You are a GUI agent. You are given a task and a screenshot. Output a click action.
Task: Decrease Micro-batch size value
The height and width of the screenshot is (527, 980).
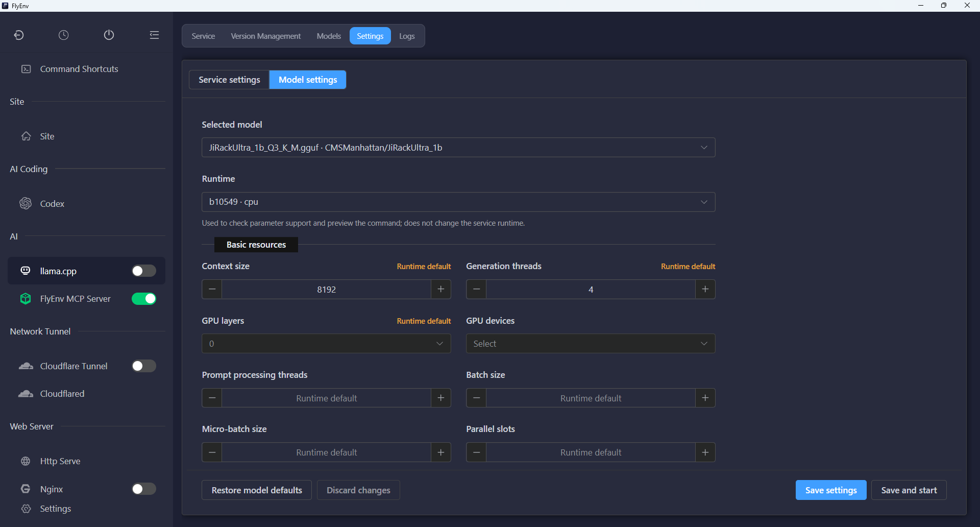pyautogui.click(x=212, y=452)
